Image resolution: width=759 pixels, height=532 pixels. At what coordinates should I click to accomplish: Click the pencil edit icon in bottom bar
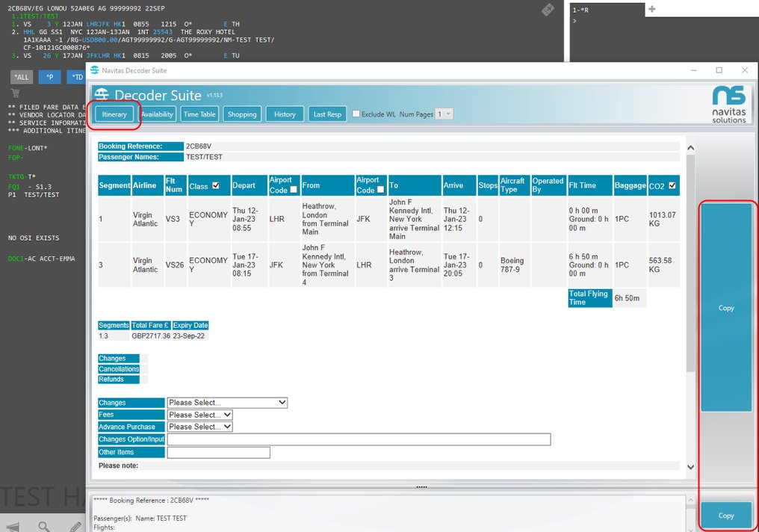(75, 527)
